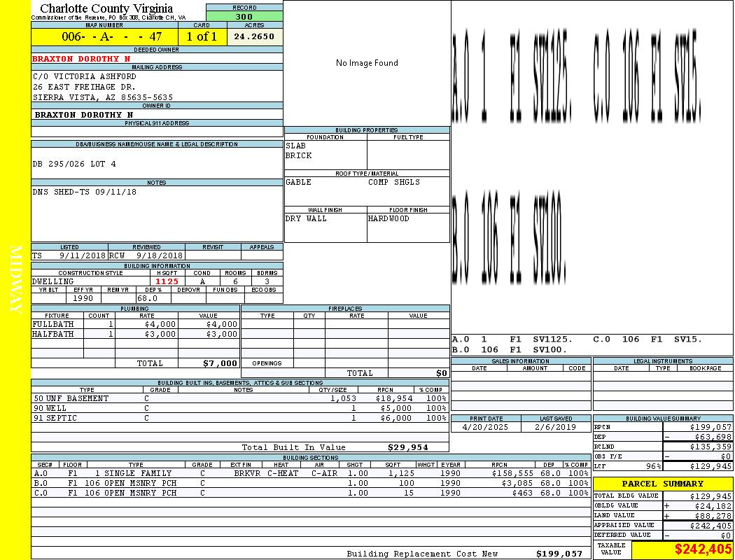This screenshot has width=735, height=560.
Task: Click plumbing total $7,000
Action: 220,363
